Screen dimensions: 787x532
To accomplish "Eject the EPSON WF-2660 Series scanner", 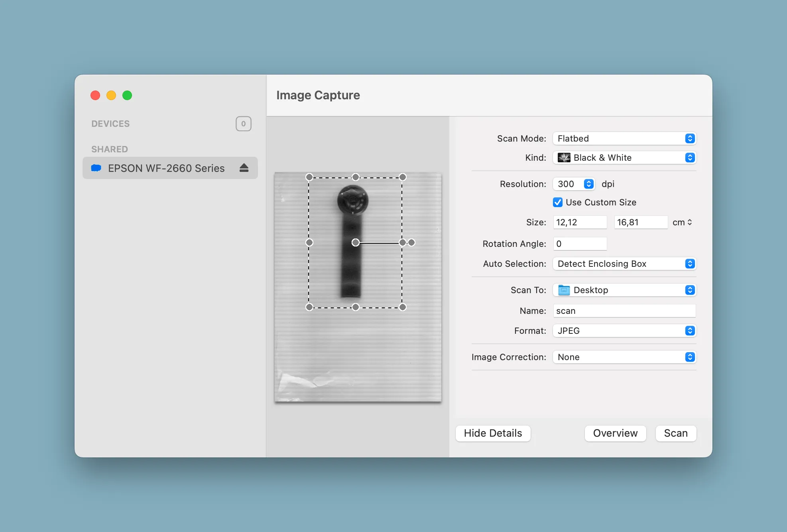I will [244, 168].
